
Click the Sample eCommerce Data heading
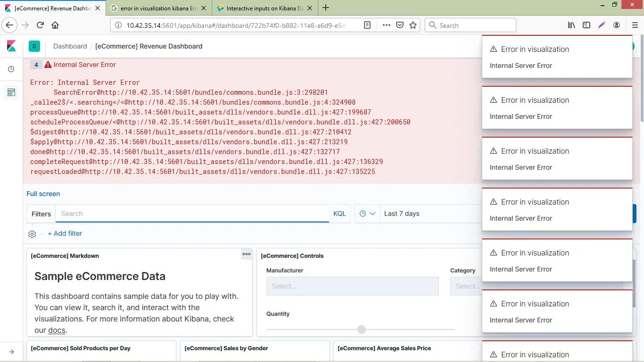(100, 276)
